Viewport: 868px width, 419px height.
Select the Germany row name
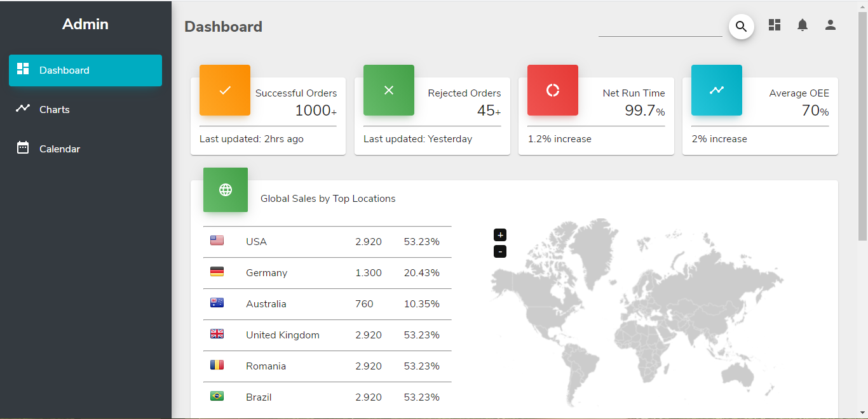[266, 273]
